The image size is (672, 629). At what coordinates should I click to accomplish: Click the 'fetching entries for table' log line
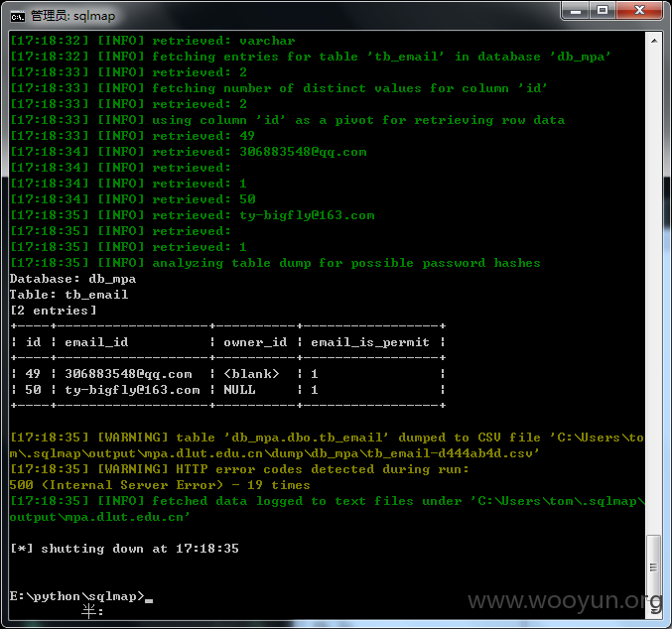(x=311, y=57)
